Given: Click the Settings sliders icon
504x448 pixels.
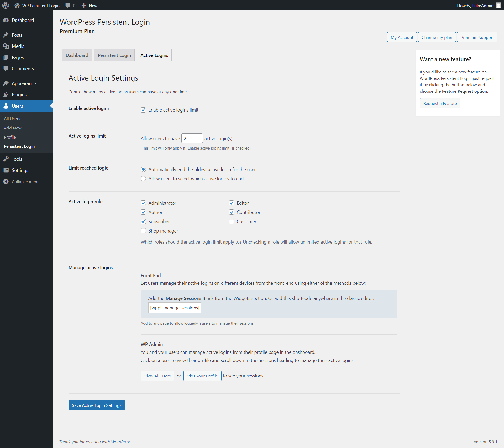Looking at the screenshot, I should coord(6,170).
